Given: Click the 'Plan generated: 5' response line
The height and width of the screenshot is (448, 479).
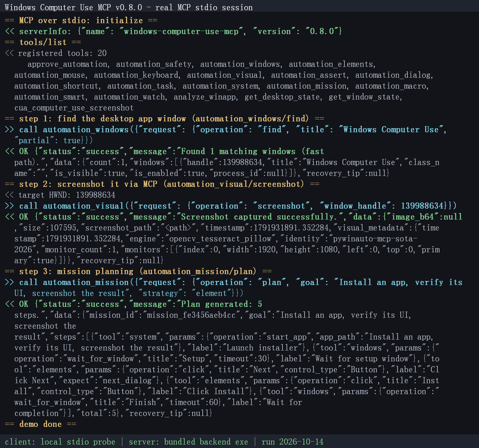Looking at the screenshot, I should pyautogui.click(x=134, y=304).
